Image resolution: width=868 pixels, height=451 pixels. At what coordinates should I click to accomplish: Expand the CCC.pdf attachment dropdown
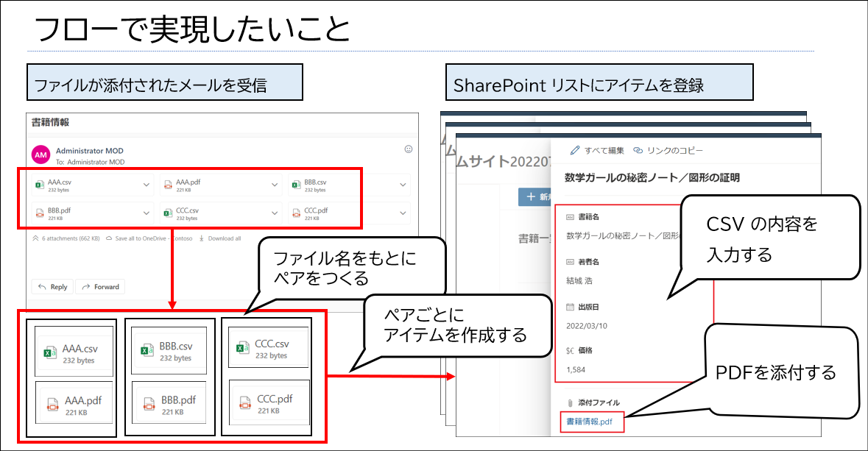pyautogui.click(x=403, y=213)
